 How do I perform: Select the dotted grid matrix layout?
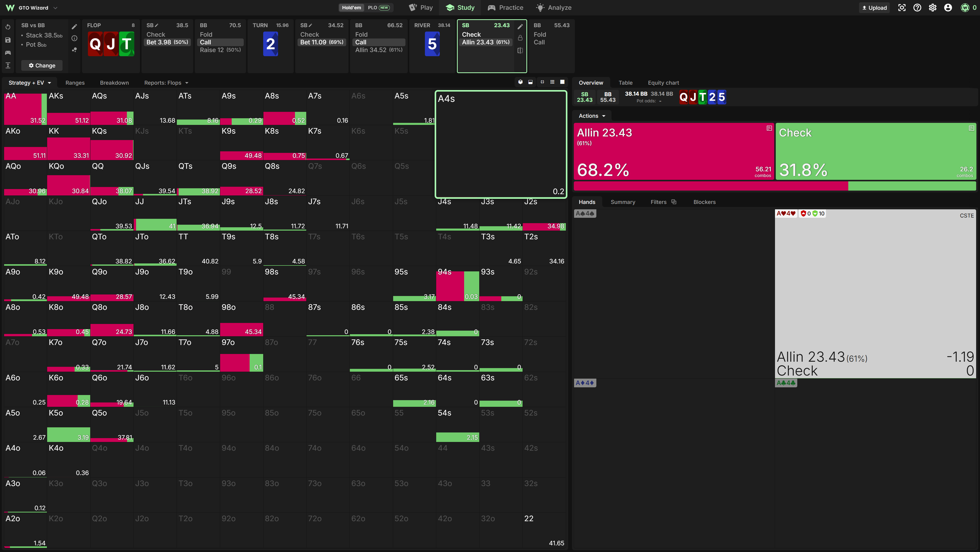552,82
